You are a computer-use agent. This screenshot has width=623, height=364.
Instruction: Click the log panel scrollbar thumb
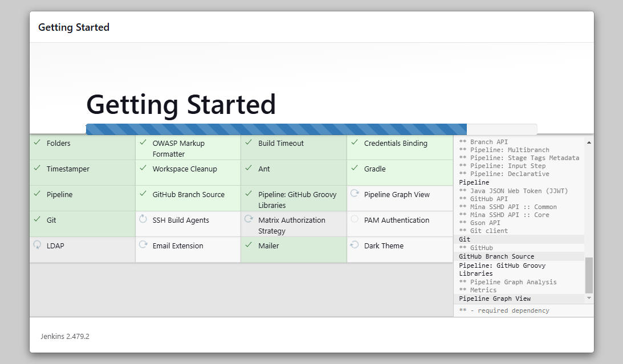pos(589,275)
